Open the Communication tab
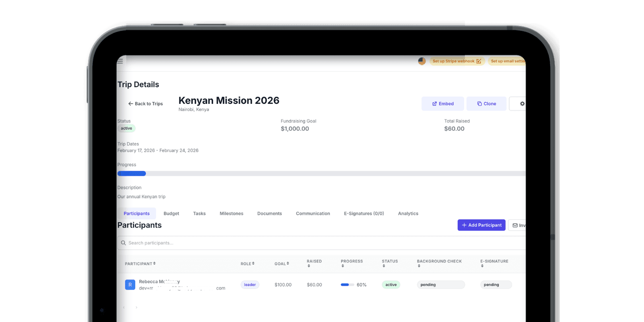The image size is (644, 322). 313,214
